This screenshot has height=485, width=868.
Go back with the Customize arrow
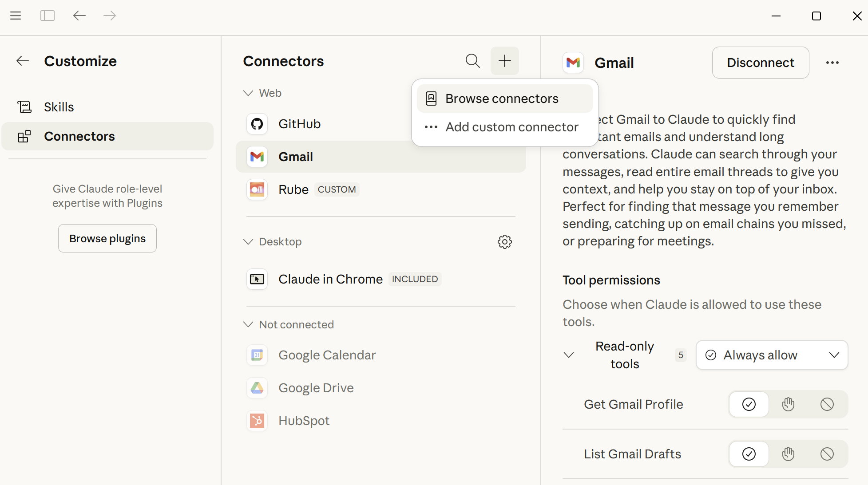click(x=23, y=61)
